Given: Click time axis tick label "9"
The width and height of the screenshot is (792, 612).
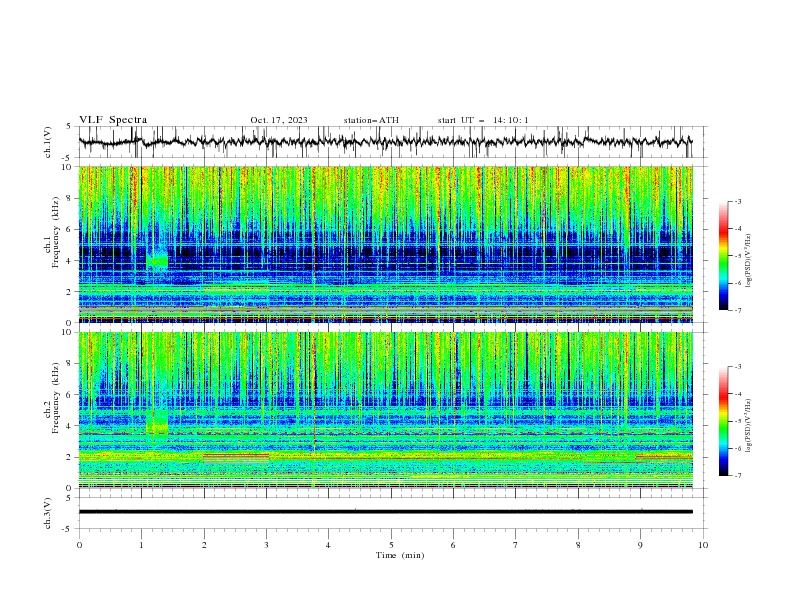Looking at the screenshot, I should pyautogui.click(x=640, y=545).
